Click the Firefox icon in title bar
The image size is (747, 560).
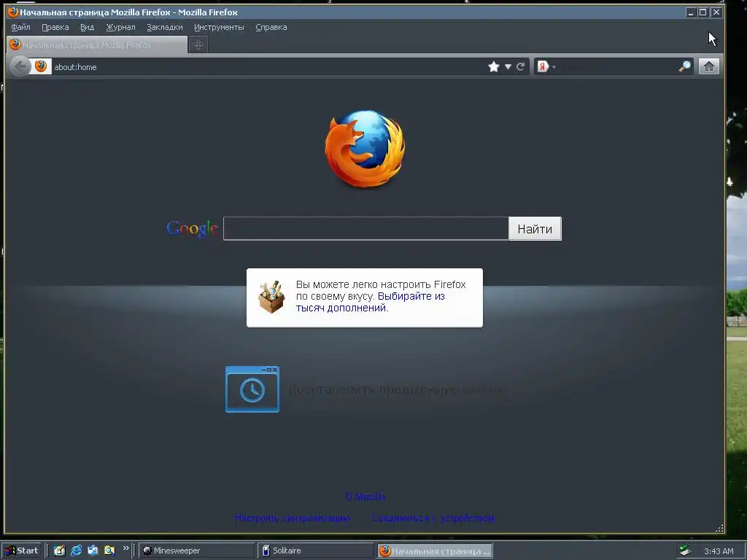point(13,12)
